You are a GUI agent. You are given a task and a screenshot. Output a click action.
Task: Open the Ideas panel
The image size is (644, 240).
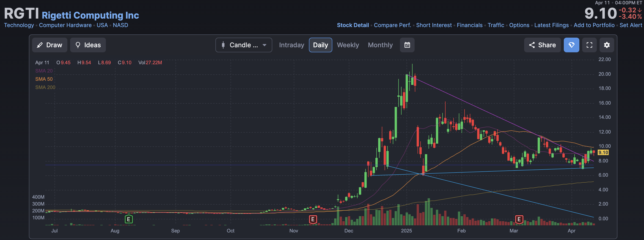click(x=88, y=45)
